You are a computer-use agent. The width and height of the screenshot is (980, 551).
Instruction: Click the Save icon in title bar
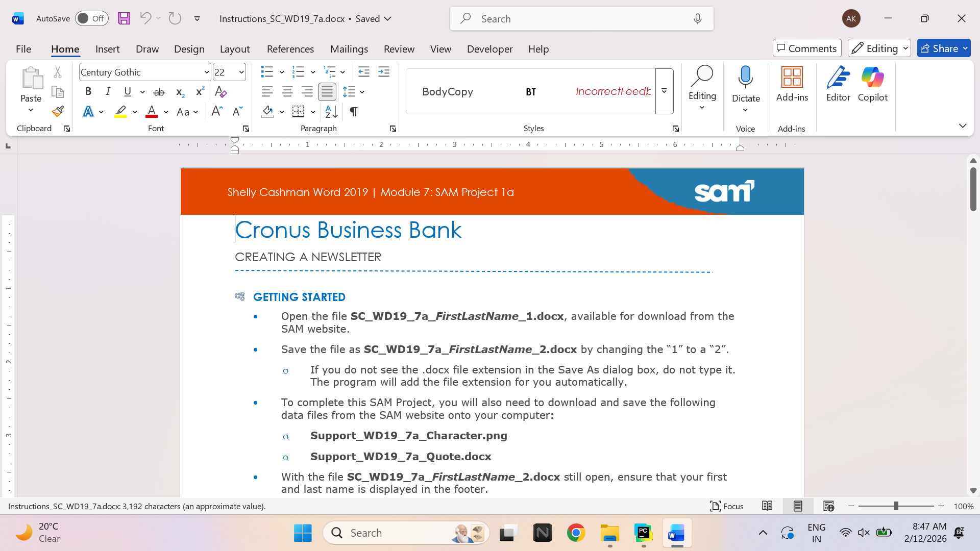124,18
